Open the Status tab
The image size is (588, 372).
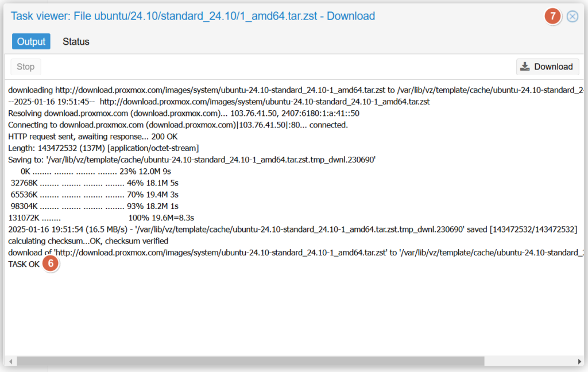(76, 41)
